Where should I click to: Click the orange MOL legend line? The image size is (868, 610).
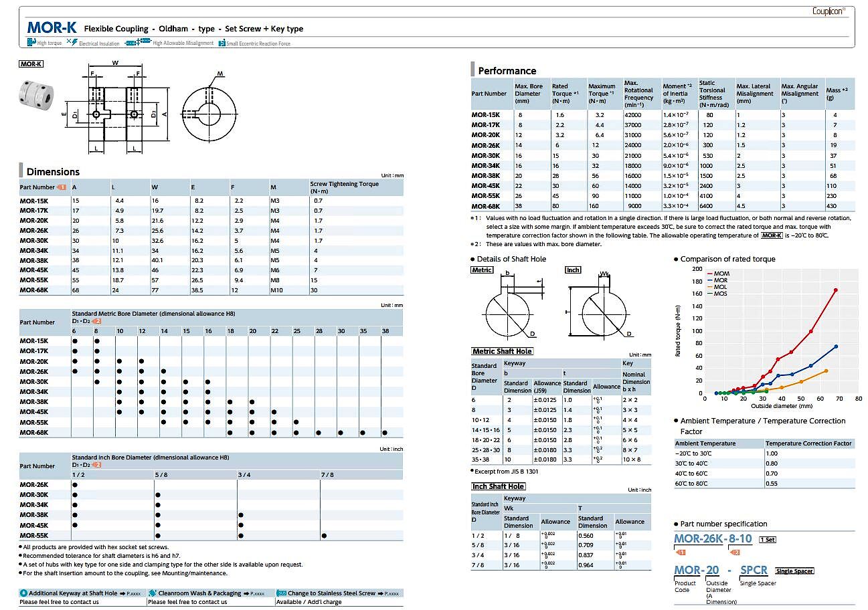click(710, 287)
